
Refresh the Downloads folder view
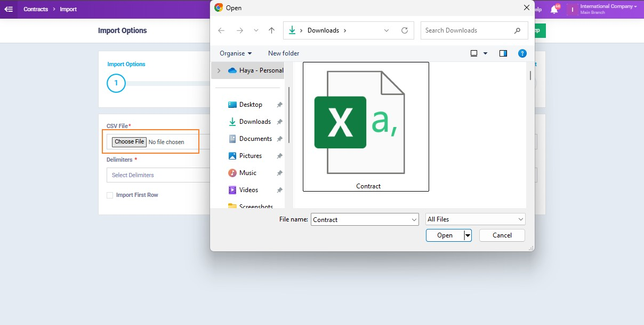coord(405,30)
